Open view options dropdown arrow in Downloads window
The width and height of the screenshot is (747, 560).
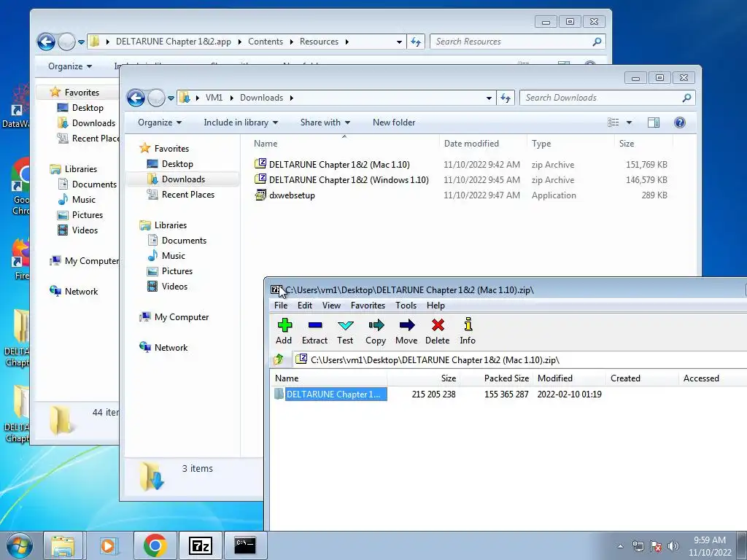tap(629, 122)
